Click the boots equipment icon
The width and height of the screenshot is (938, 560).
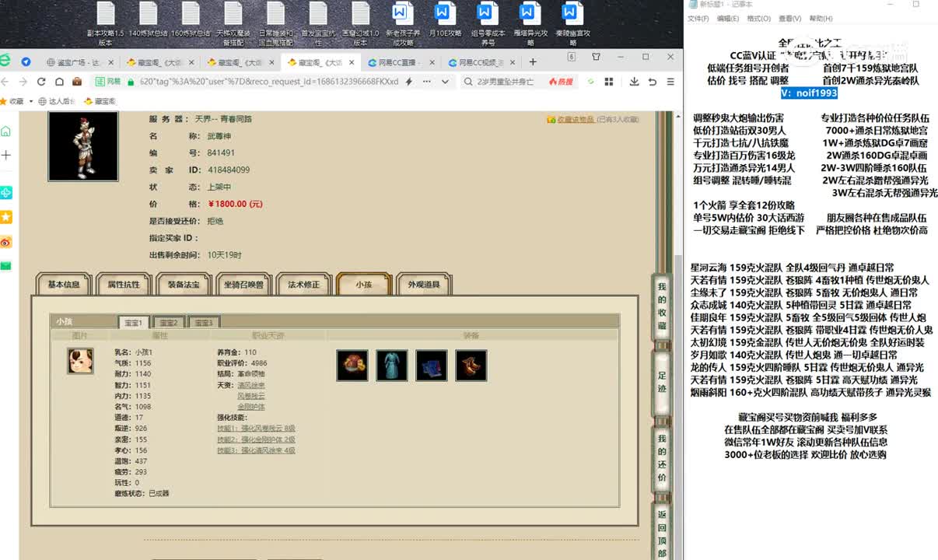[x=471, y=366]
